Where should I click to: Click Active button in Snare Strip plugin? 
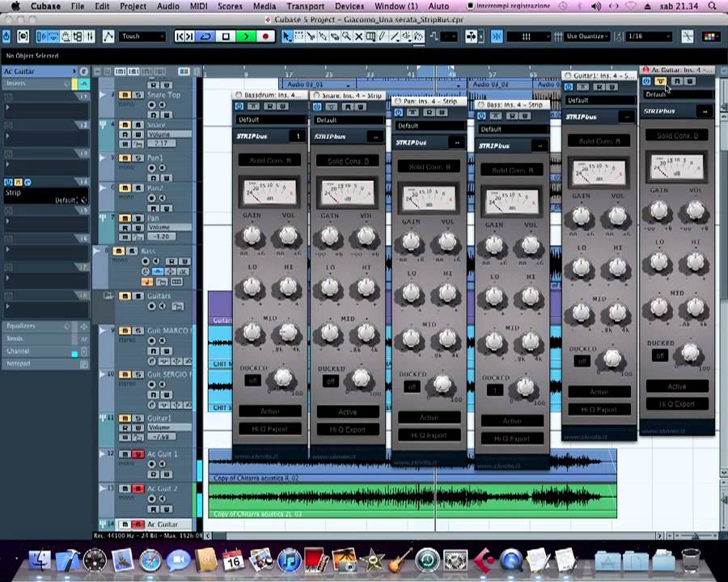point(348,411)
